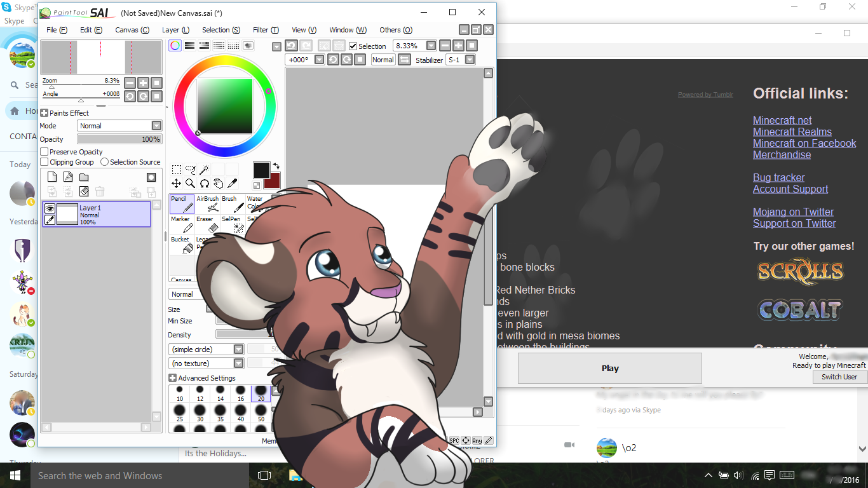Image resolution: width=868 pixels, height=488 pixels.
Task: Flip canvas view horizontally button
Action: 404,60
